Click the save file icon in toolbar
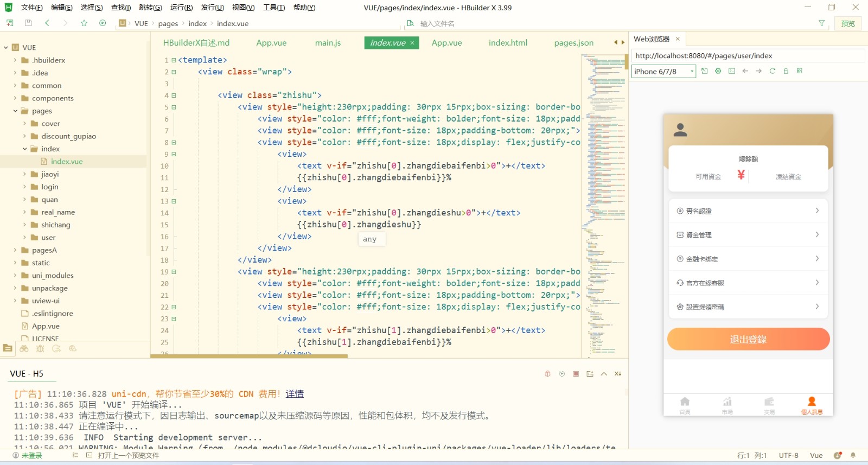 (x=28, y=23)
